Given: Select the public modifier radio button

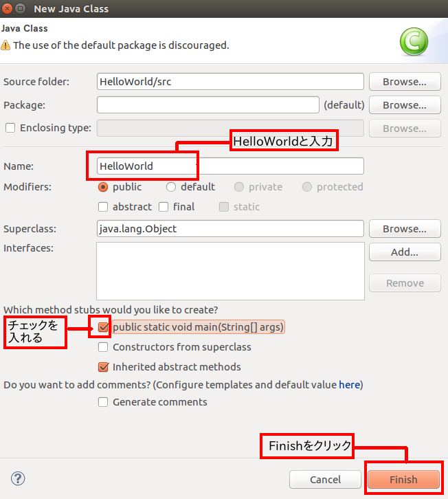Looking at the screenshot, I should tap(103, 187).
